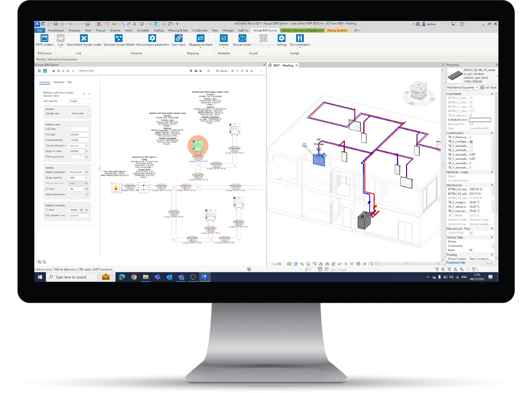Open the Actuator type Thermostatic dropdown
Screen dimensions: 532x393
coord(79,113)
